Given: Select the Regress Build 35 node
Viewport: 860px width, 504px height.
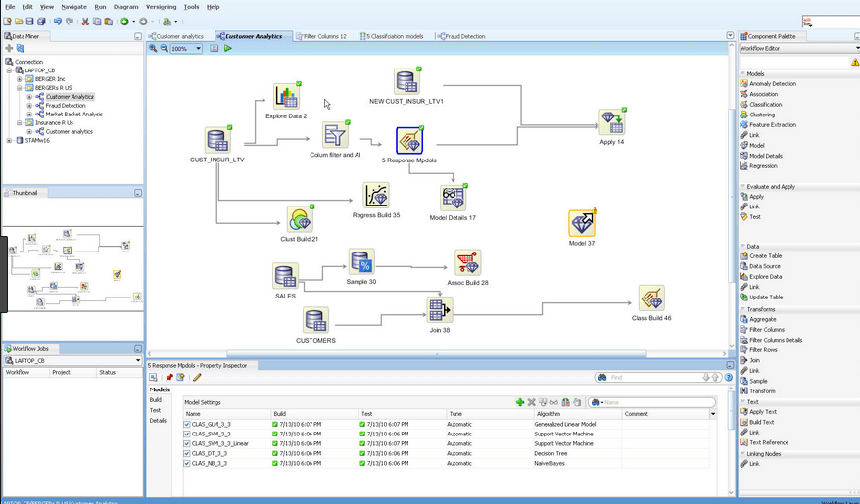Looking at the screenshot, I should pyautogui.click(x=376, y=195).
